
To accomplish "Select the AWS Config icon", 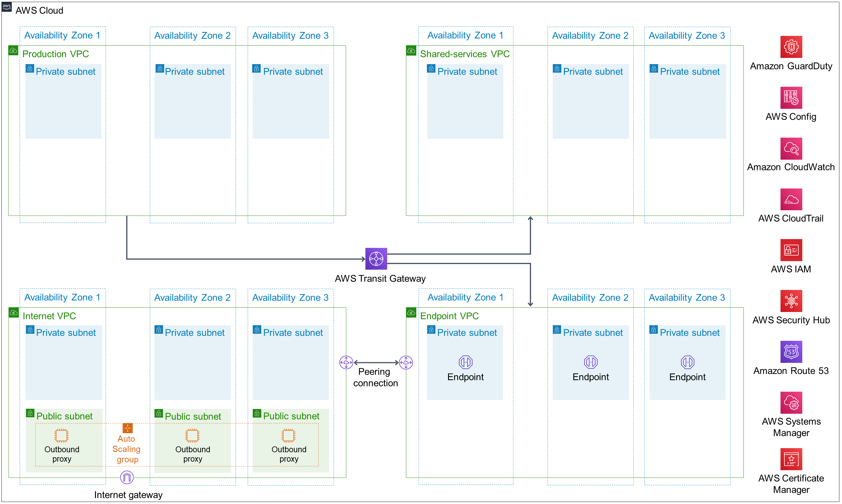I will 791,98.
